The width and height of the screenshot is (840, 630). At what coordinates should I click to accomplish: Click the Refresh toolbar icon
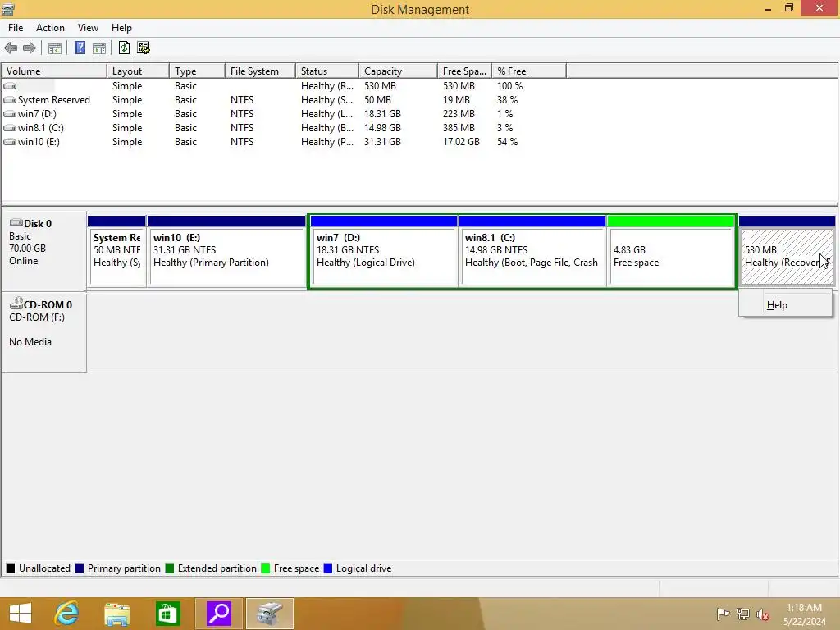pos(125,48)
